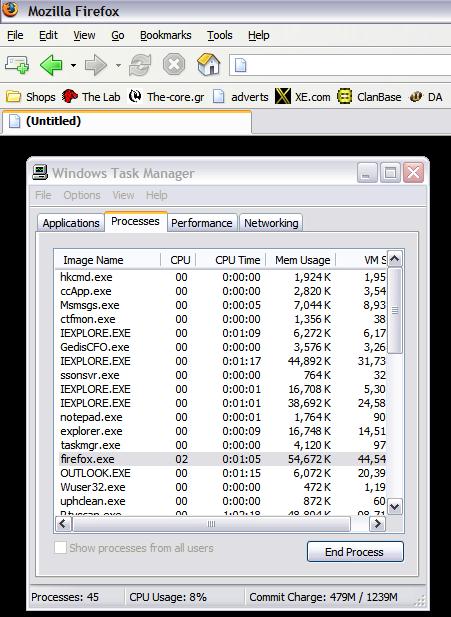Select the Msmsgs.exe process

pos(90,305)
